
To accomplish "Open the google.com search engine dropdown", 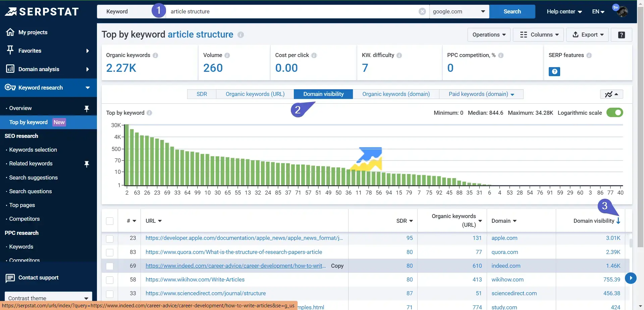I will pos(459,11).
